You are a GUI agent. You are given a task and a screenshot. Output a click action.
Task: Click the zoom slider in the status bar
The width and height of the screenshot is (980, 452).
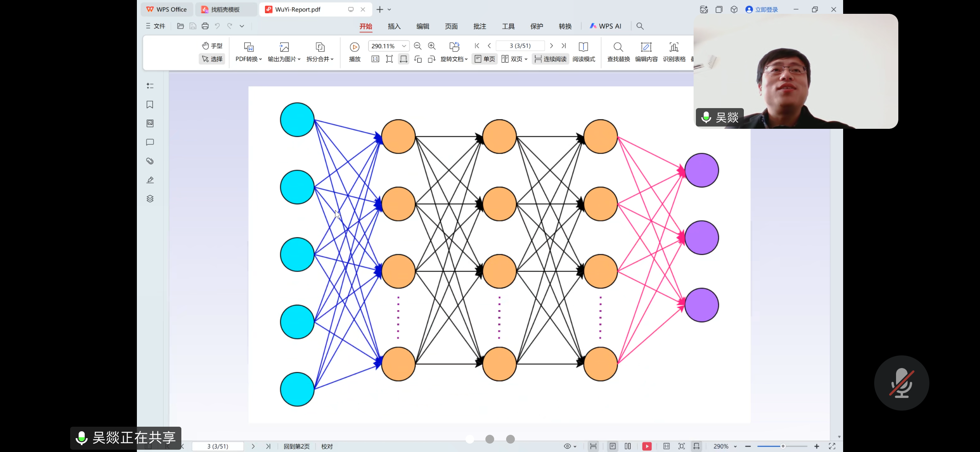click(x=782, y=446)
